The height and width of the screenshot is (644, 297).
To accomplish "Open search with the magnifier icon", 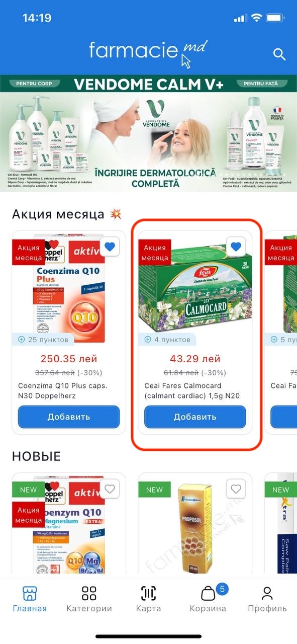I will (279, 54).
